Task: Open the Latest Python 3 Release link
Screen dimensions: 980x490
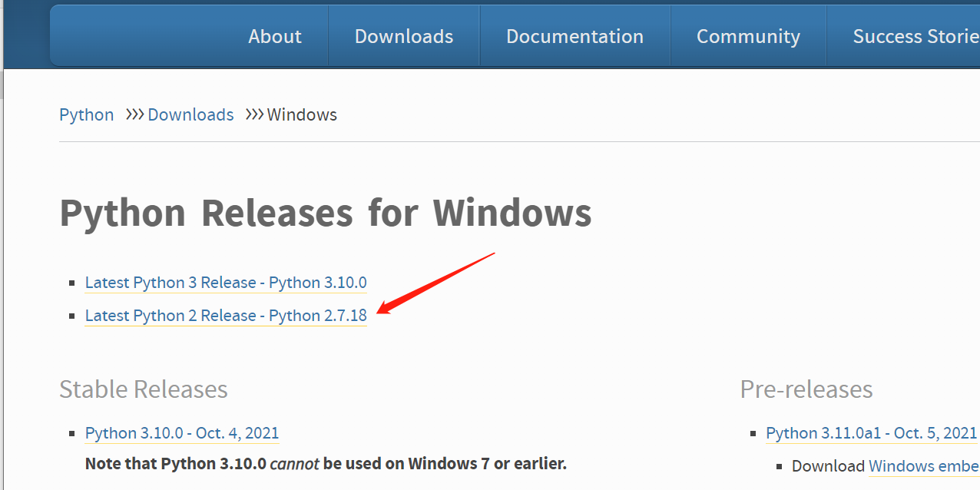Action: tap(226, 283)
